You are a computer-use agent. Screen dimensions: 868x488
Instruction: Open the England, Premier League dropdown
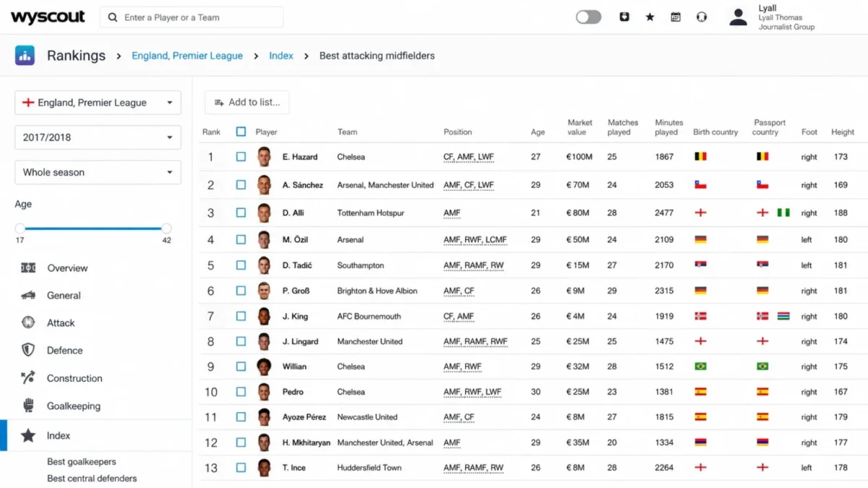(98, 103)
